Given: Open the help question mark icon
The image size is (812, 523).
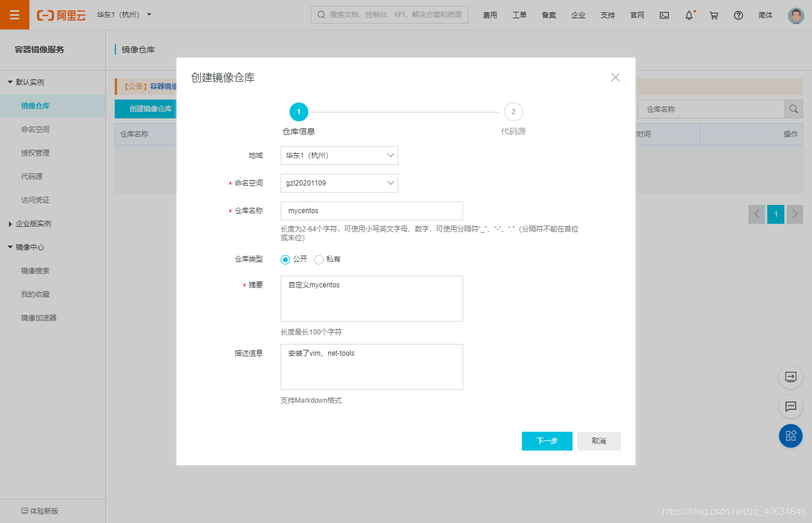Looking at the screenshot, I should pyautogui.click(x=738, y=15).
